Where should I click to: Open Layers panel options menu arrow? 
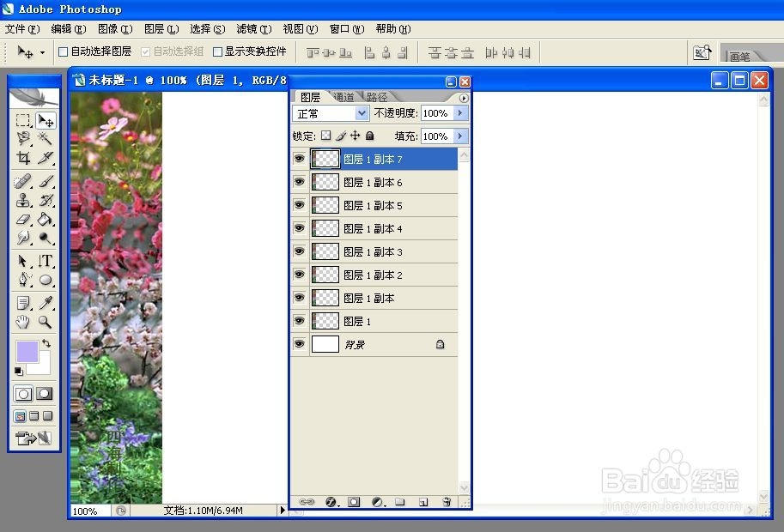[x=464, y=98]
